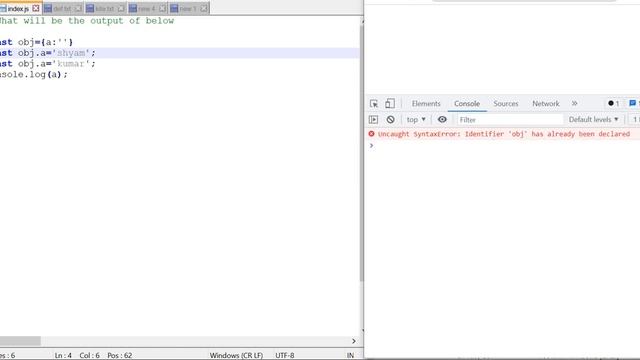
Task: Switch to the new 4 tab
Action: click(147, 9)
